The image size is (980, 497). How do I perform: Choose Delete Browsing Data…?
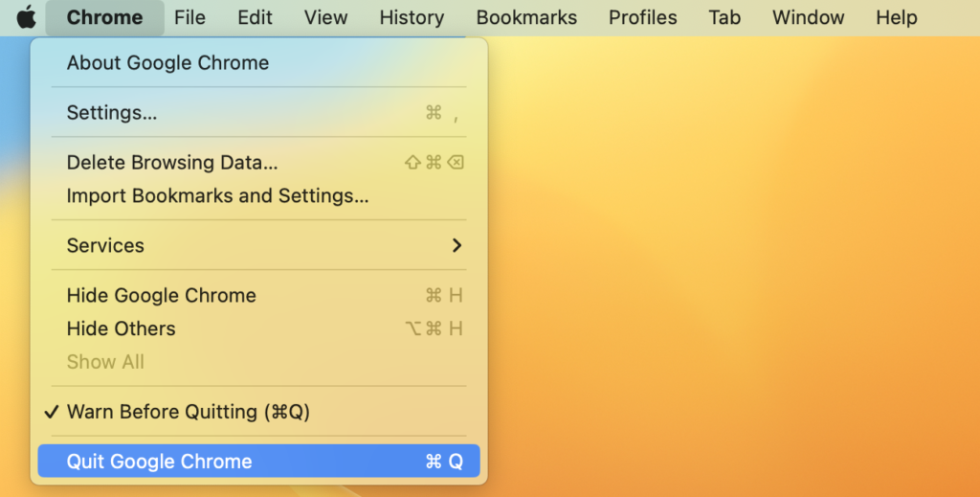[258, 163]
